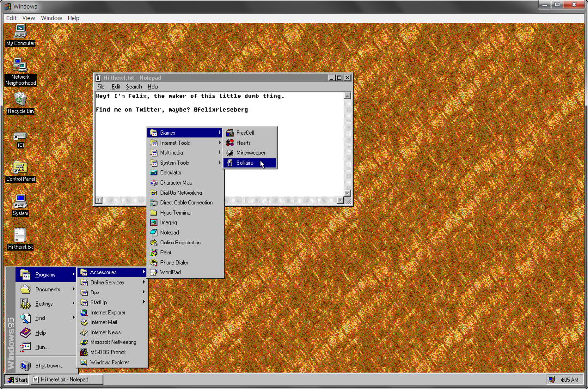Image resolution: width=588 pixels, height=389 pixels.
Task: Expand Programs in the Start menu
Action: click(47, 275)
